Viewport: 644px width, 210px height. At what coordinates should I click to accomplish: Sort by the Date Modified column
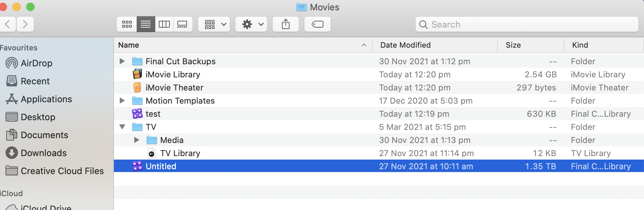click(406, 45)
